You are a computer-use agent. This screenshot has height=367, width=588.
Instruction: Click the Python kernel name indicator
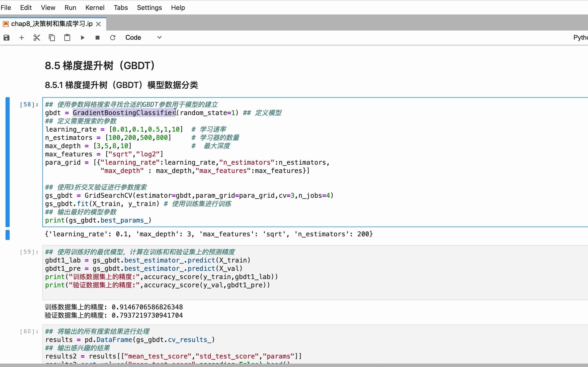coord(580,38)
